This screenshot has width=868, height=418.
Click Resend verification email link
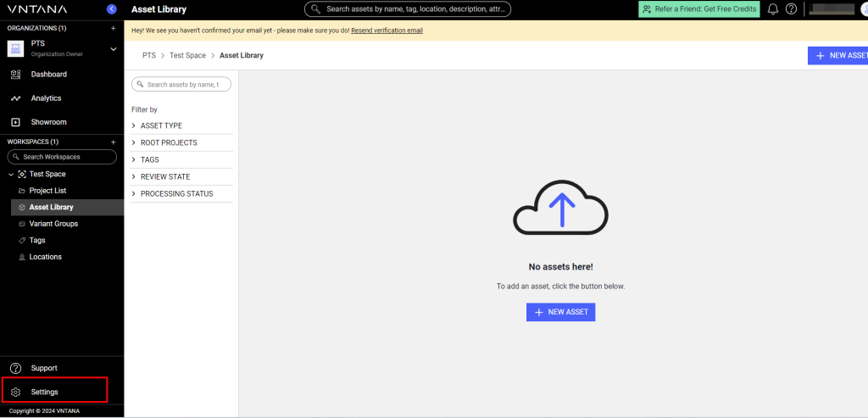coord(387,31)
